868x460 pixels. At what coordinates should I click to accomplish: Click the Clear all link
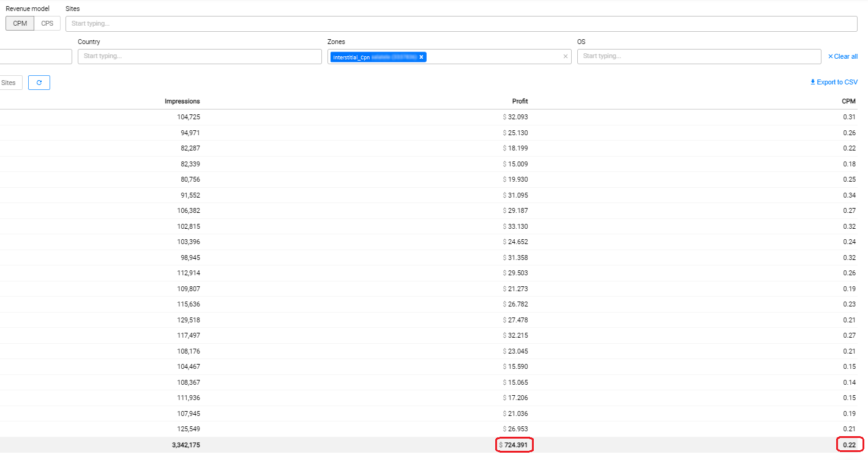pyautogui.click(x=842, y=56)
